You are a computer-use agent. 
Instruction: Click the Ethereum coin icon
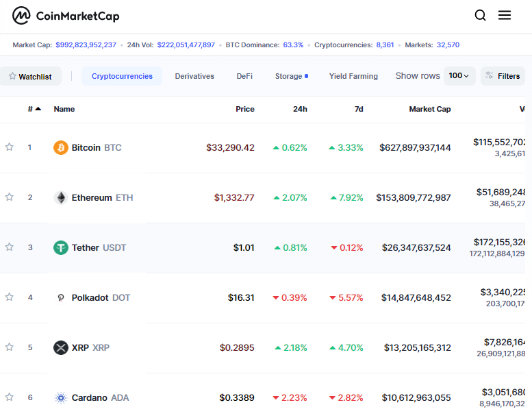point(61,197)
